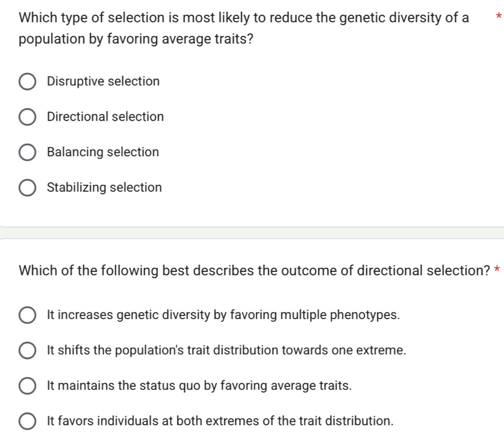The width and height of the screenshot is (504, 438).
Task: Select the Directional selection option
Action: pyautogui.click(x=27, y=117)
